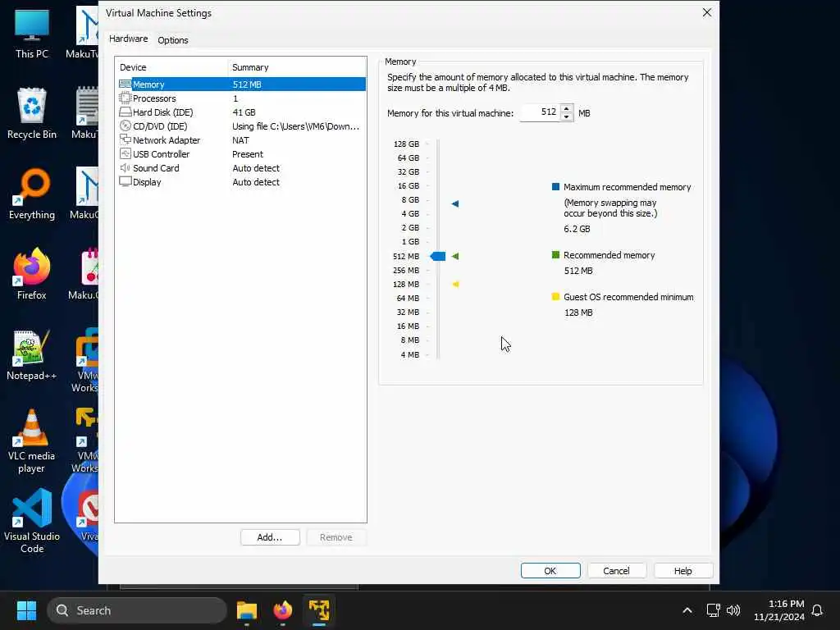The image size is (840, 630).
Task: Show hidden system tray icons
Action: coord(687,610)
